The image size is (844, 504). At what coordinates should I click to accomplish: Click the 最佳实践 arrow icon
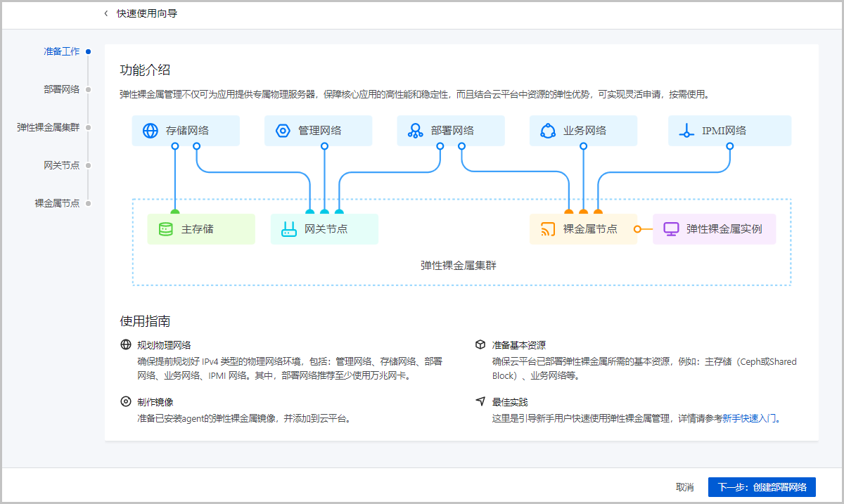(480, 401)
